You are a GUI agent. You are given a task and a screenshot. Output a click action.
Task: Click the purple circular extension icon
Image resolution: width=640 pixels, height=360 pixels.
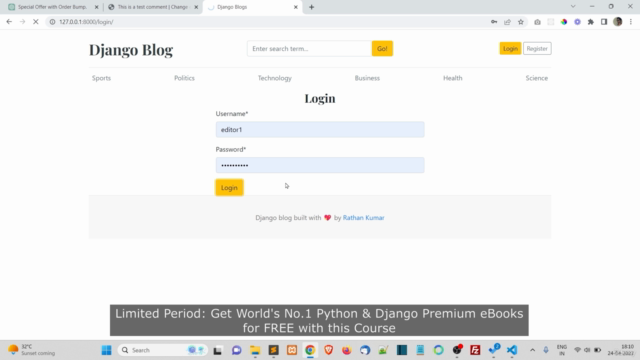pyautogui.click(x=577, y=22)
